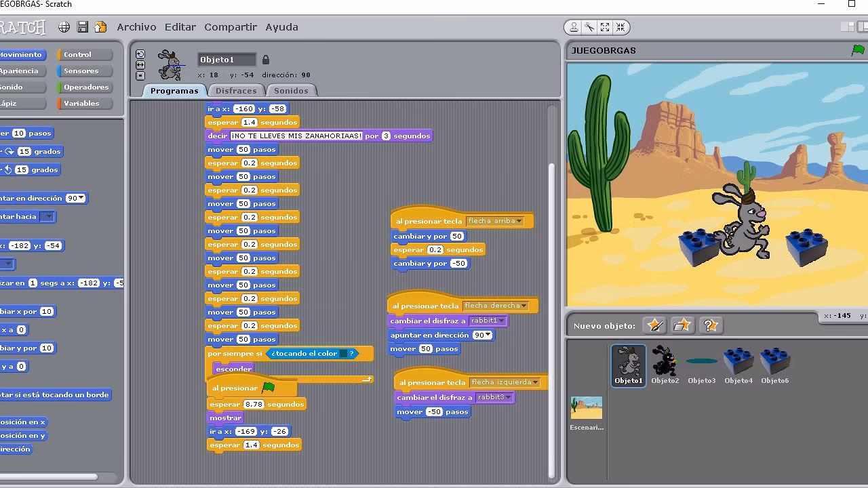Start the project with the stage green flag
Image resolution: width=868 pixels, height=488 pixels.
pos(858,50)
